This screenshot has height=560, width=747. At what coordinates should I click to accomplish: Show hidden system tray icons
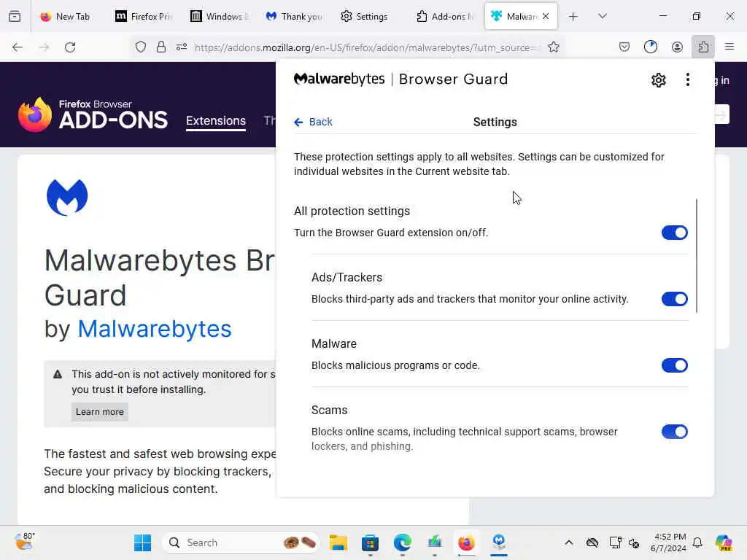pos(569,542)
